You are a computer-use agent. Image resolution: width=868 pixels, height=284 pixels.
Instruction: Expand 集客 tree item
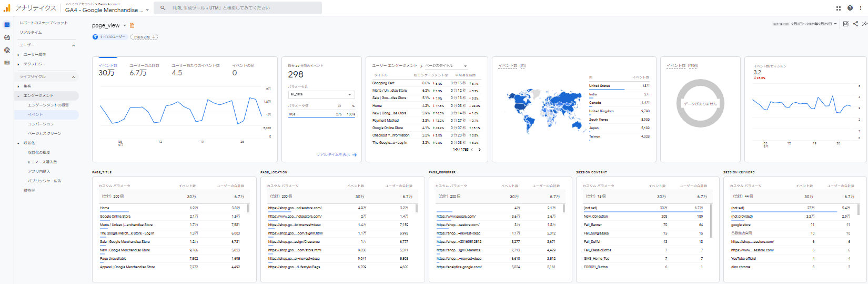click(18, 86)
